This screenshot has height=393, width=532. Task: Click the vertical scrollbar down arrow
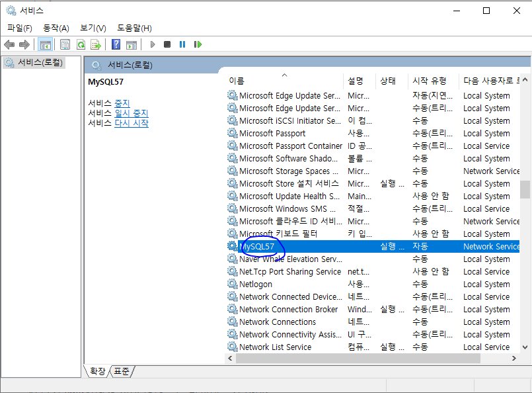click(x=525, y=347)
